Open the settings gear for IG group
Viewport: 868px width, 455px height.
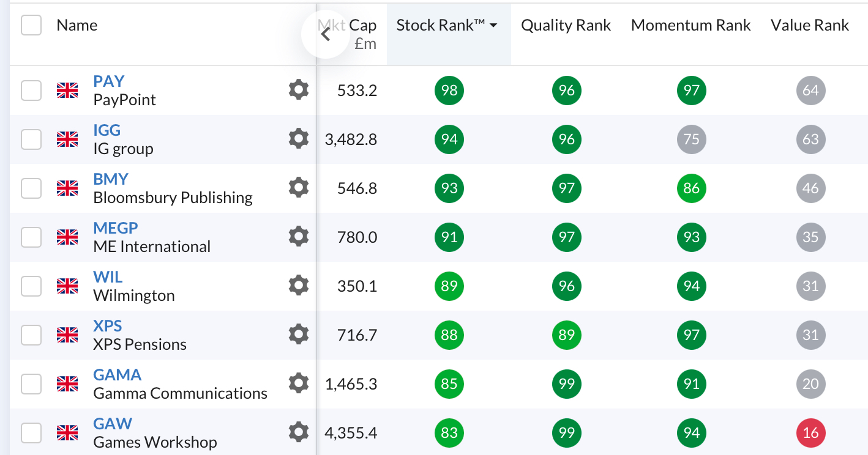[298, 139]
